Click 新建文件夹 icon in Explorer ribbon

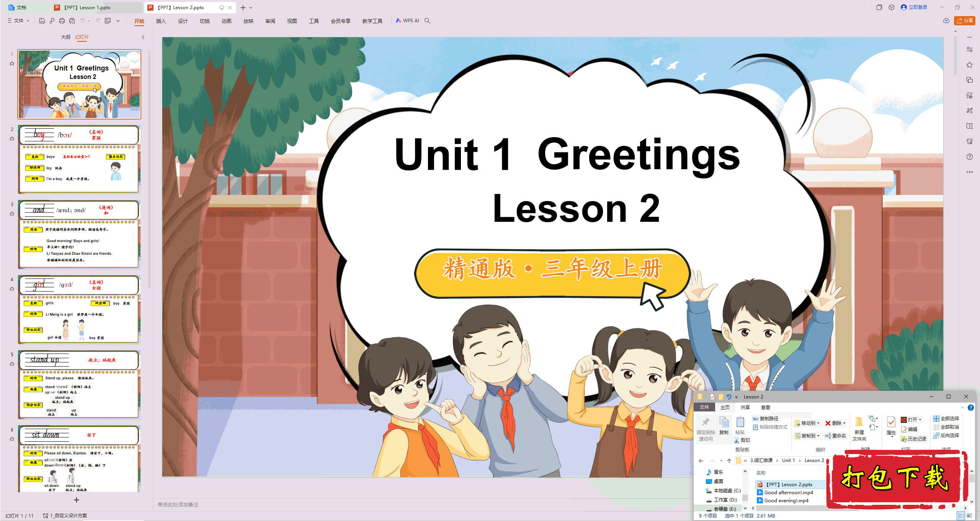(859, 428)
